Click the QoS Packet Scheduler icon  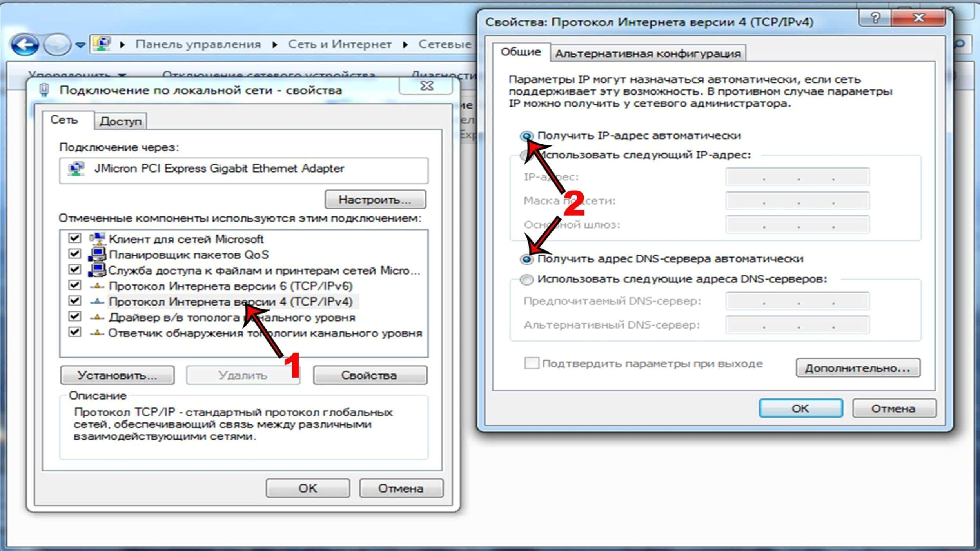[97, 254]
